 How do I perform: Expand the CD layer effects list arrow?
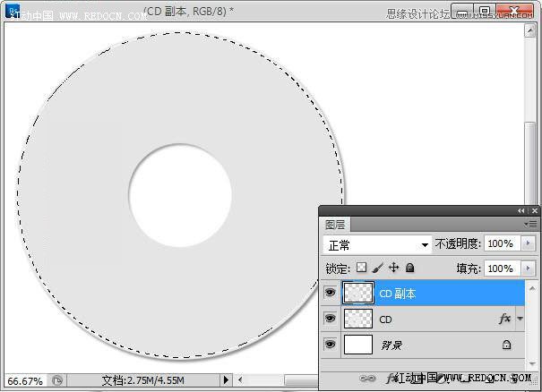pyautogui.click(x=520, y=318)
